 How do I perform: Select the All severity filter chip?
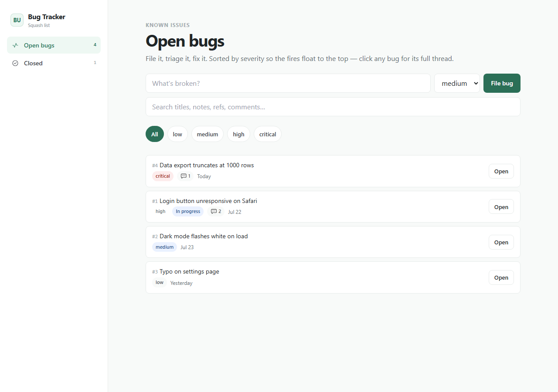pos(155,134)
